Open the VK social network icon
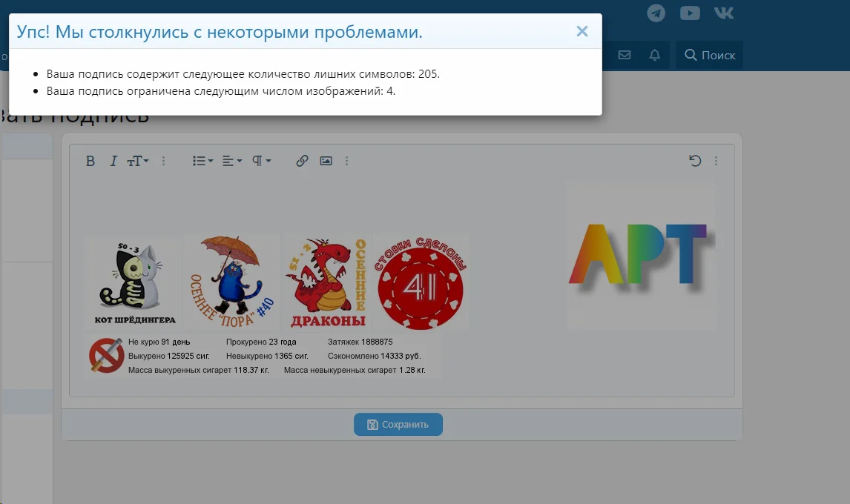 coord(723,13)
